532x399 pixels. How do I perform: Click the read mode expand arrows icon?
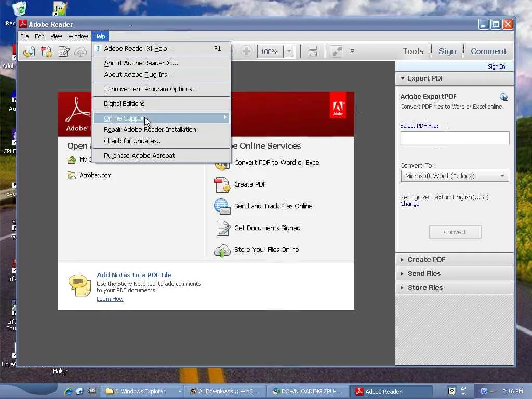[337, 51]
